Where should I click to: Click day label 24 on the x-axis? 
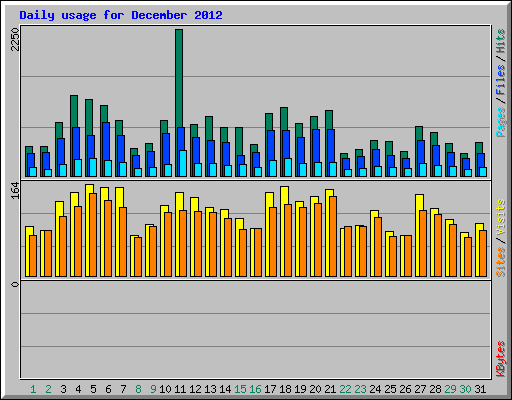point(375,389)
